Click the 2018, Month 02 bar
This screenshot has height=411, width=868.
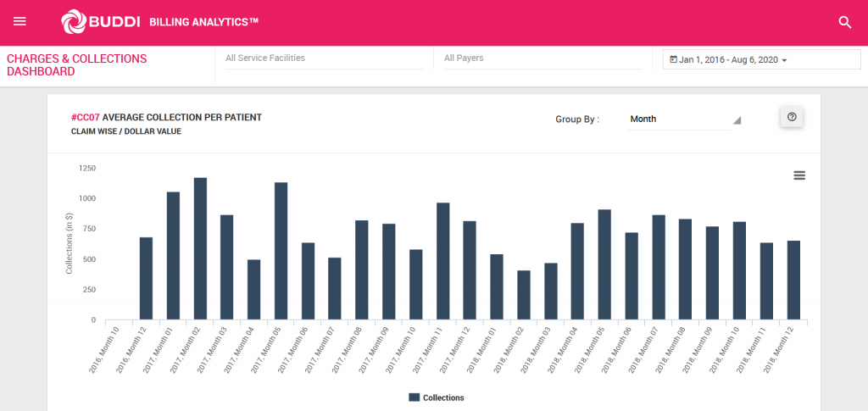524,295
